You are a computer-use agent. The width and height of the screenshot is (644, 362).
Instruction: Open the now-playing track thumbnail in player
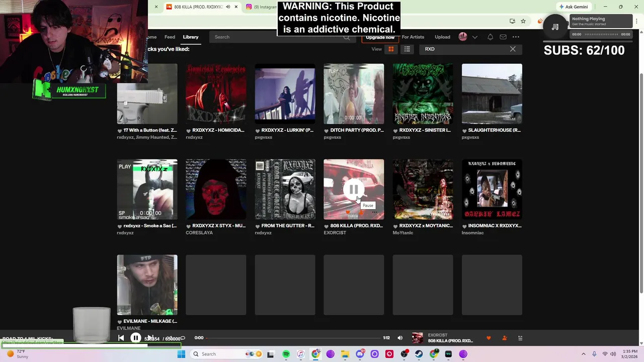pyautogui.click(x=417, y=338)
